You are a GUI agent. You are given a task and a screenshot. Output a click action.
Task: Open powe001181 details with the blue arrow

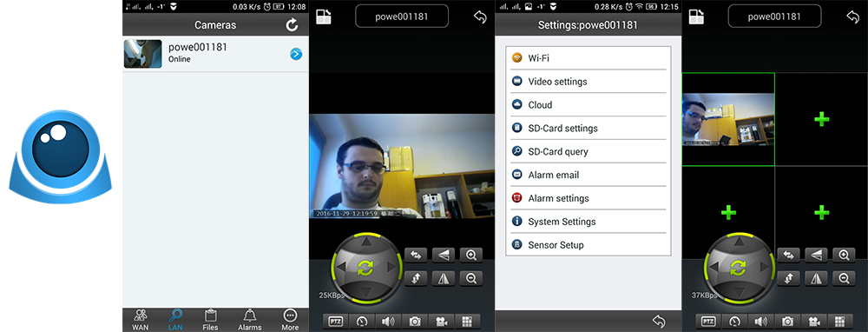pyautogui.click(x=296, y=54)
